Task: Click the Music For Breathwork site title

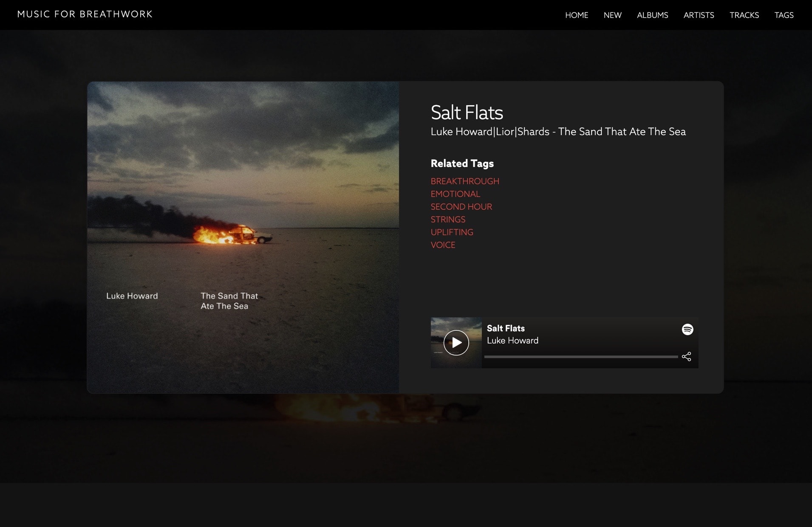Action: [x=85, y=14]
